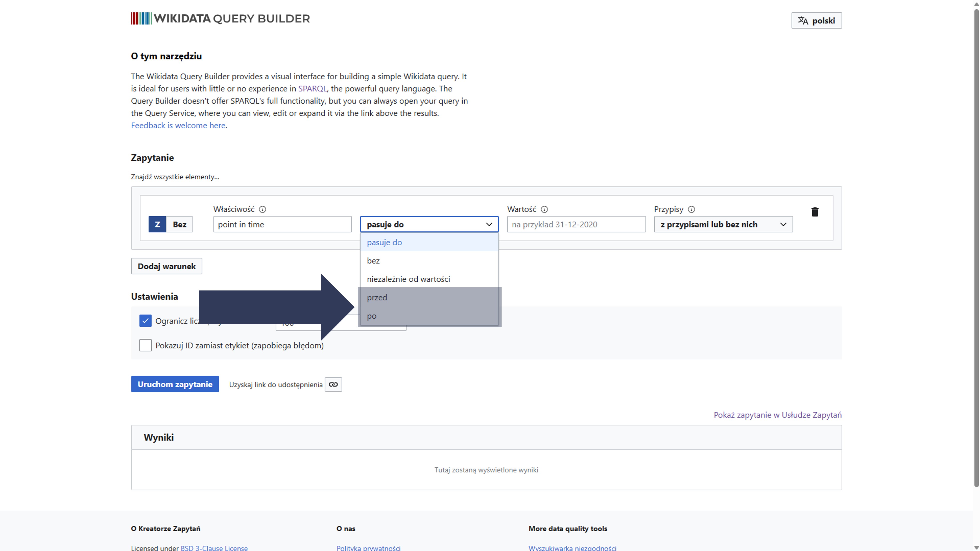
Task: Collapse the pasuje do dropdown
Action: pyautogui.click(x=429, y=225)
